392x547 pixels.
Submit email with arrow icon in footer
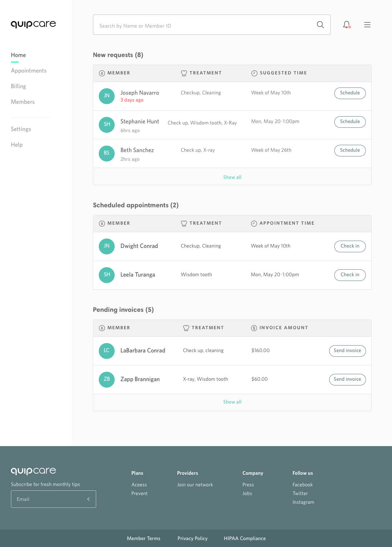click(x=89, y=499)
